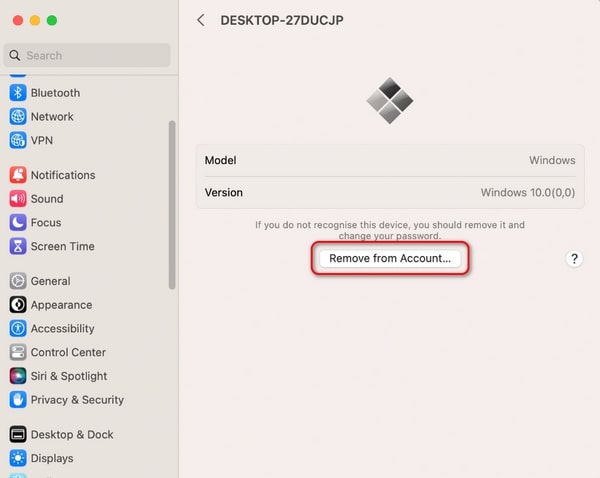Open Network settings label
The width and height of the screenshot is (600, 478).
point(52,117)
